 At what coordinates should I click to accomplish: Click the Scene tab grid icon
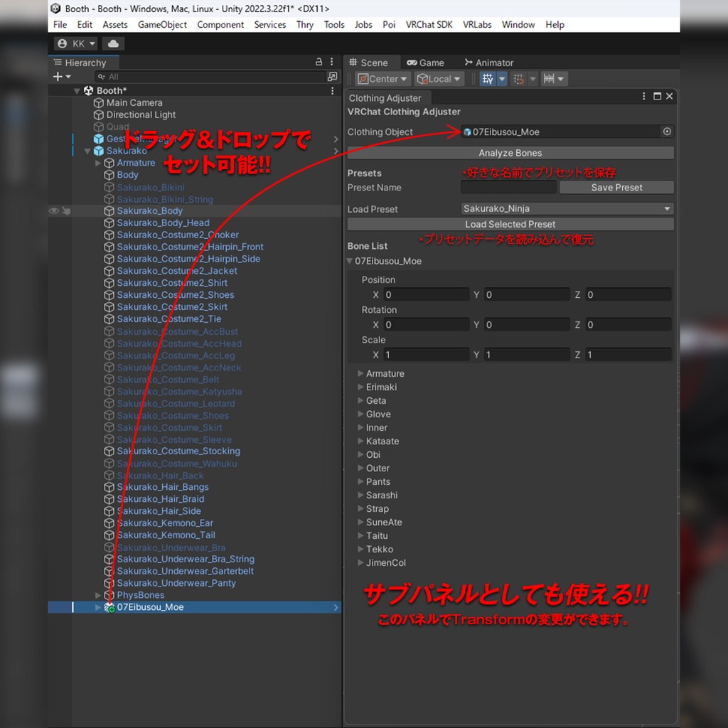(353, 63)
